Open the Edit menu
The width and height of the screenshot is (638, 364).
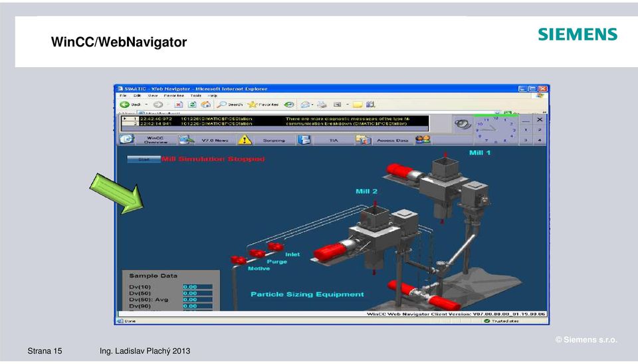138,96
